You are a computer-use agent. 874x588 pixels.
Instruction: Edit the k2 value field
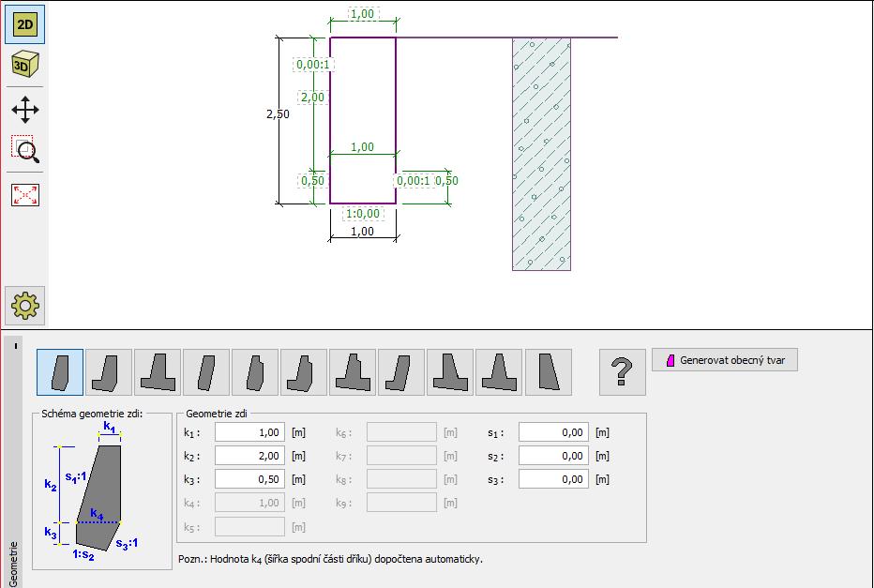click(x=249, y=456)
